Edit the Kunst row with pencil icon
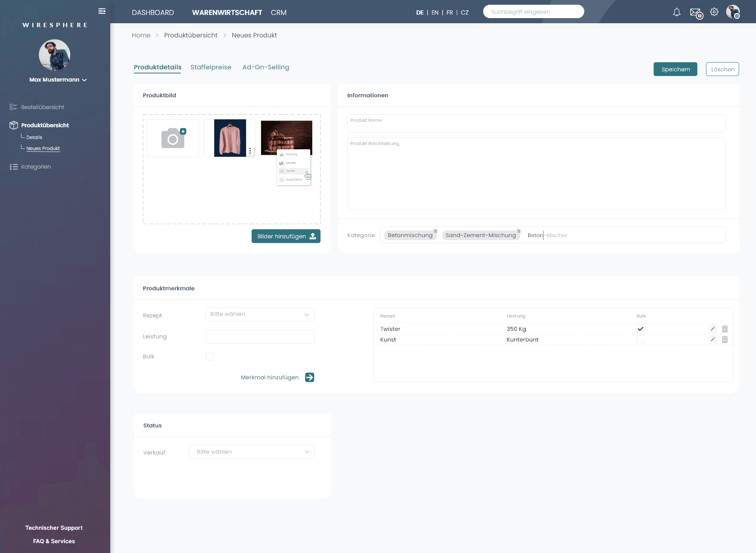This screenshot has height=553, width=756. [x=713, y=340]
